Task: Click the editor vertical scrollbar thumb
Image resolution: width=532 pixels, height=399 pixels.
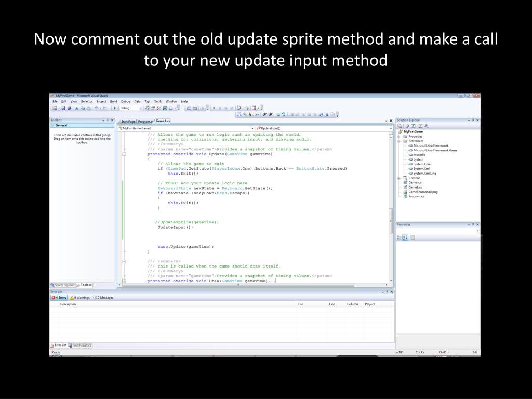Action: point(391,221)
